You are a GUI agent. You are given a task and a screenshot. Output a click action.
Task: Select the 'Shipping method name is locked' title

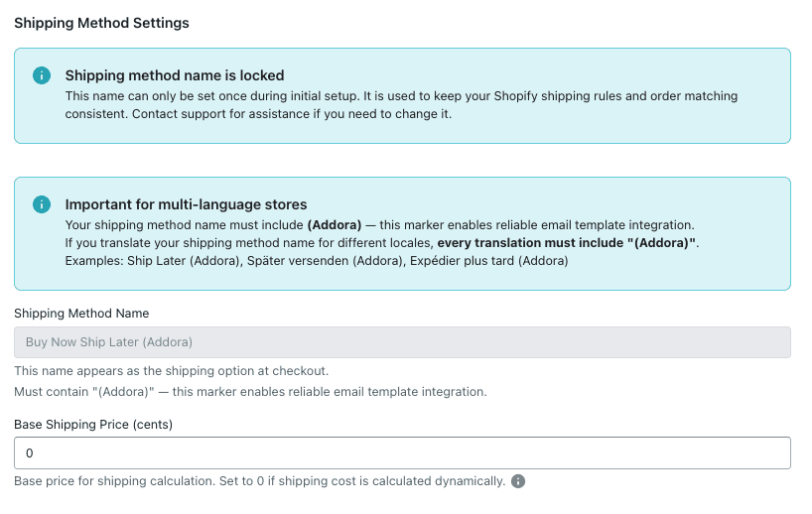(x=175, y=75)
